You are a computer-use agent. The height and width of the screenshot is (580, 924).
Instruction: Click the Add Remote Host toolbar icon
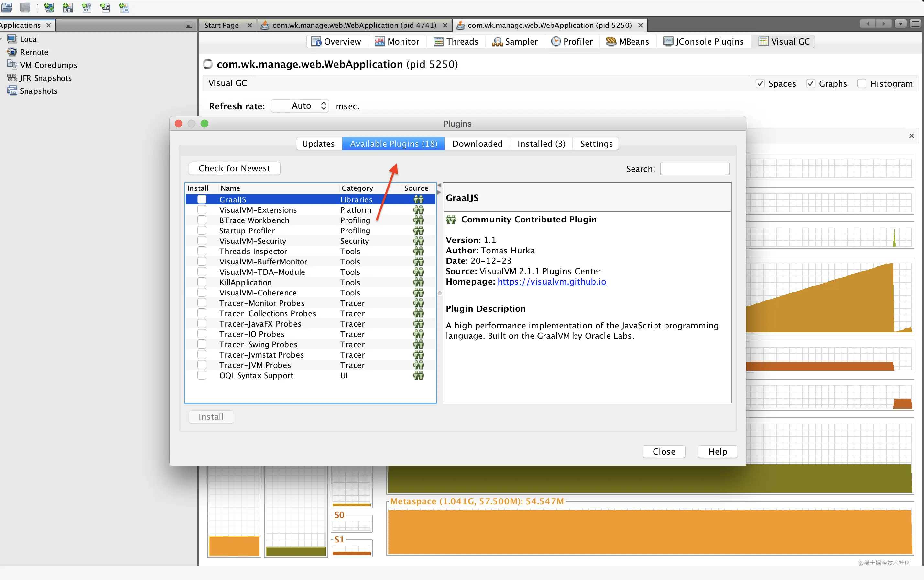click(x=49, y=7)
